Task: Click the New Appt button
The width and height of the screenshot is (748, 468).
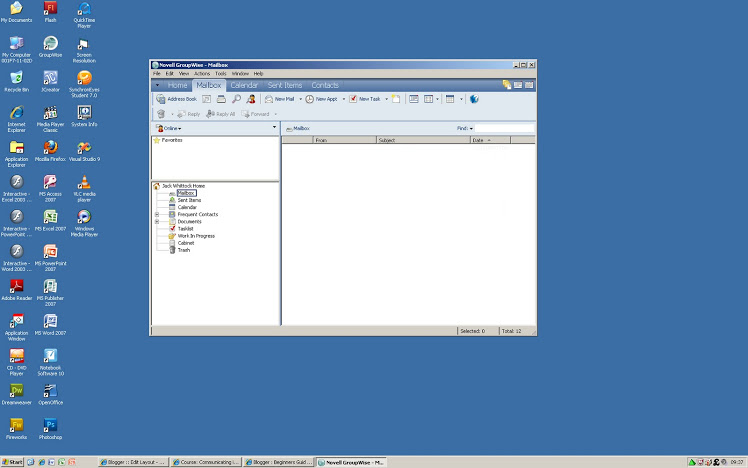Action: tap(325, 99)
